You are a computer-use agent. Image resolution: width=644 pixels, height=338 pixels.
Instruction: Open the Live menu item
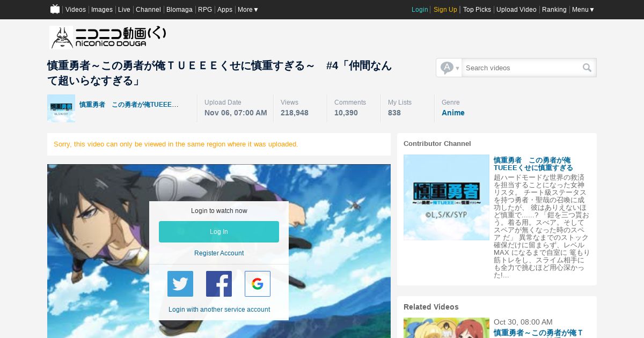124,10
